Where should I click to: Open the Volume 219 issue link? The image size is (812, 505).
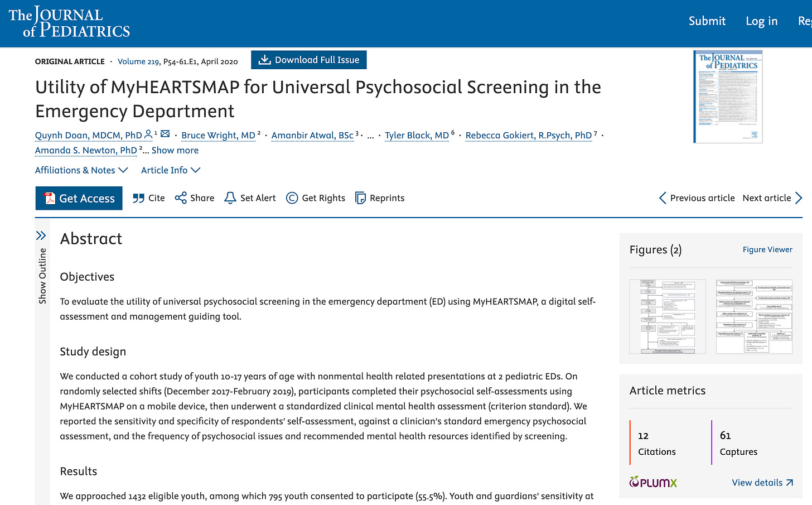pos(138,61)
